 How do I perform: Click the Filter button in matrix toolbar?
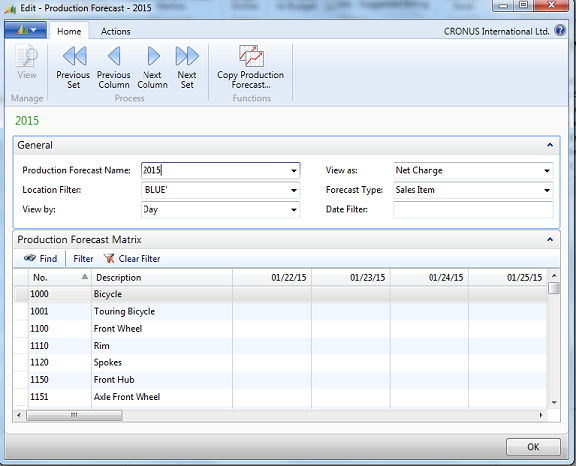click(83, 259)
